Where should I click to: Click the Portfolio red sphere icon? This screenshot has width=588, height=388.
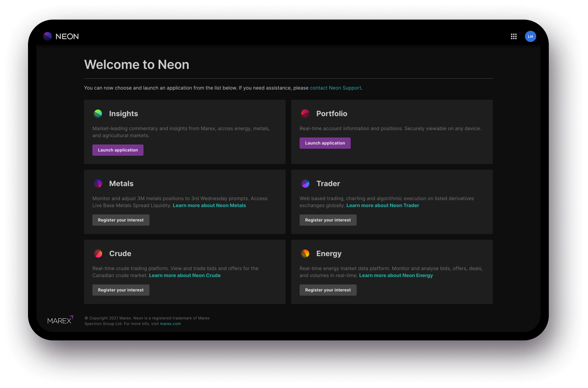(305, 113)
